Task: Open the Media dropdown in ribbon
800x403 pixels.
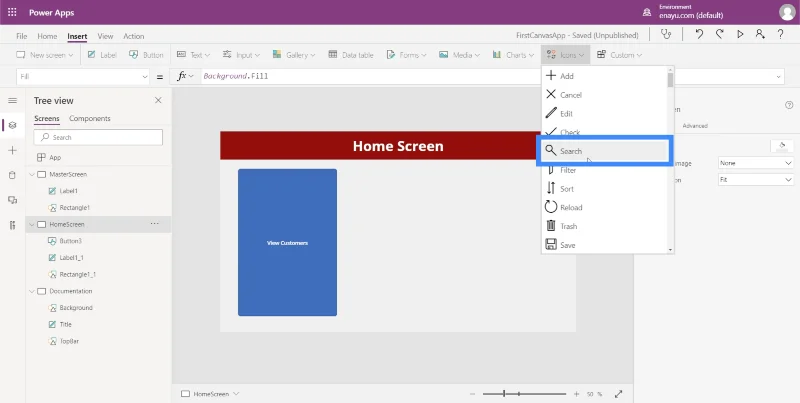Action: (459, 55)
